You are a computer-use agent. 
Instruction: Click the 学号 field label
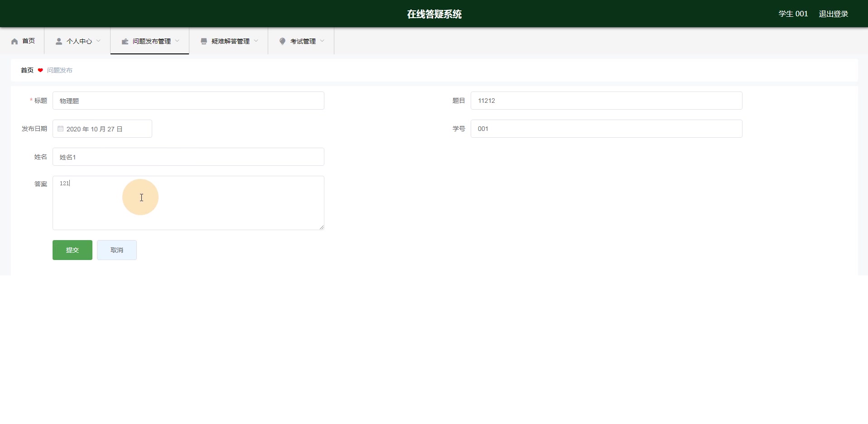[459, 129]
